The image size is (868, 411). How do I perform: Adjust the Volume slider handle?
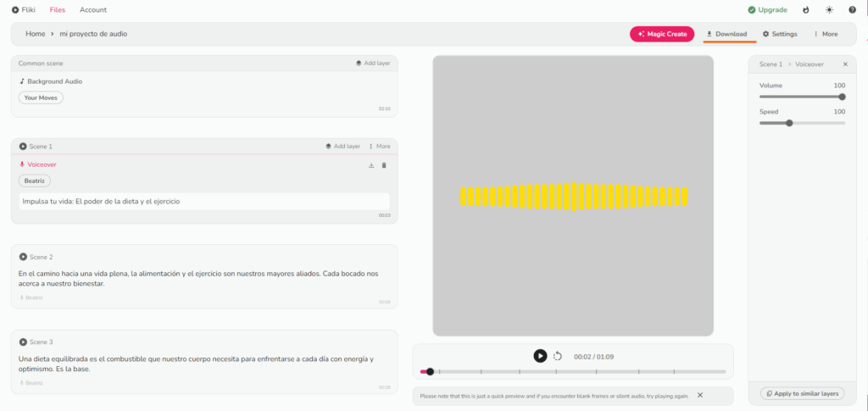coord(842,97)
